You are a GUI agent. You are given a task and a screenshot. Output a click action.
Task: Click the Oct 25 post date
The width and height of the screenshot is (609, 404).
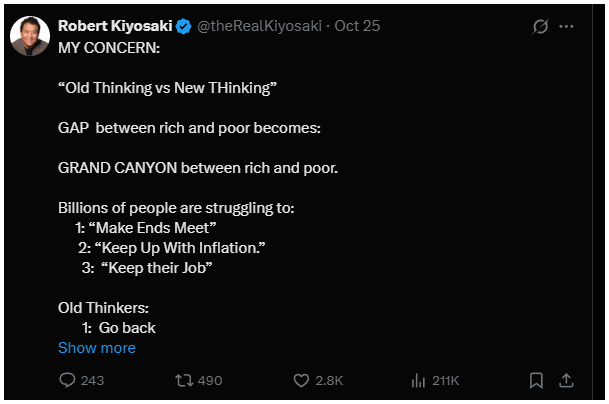point(360,26)
